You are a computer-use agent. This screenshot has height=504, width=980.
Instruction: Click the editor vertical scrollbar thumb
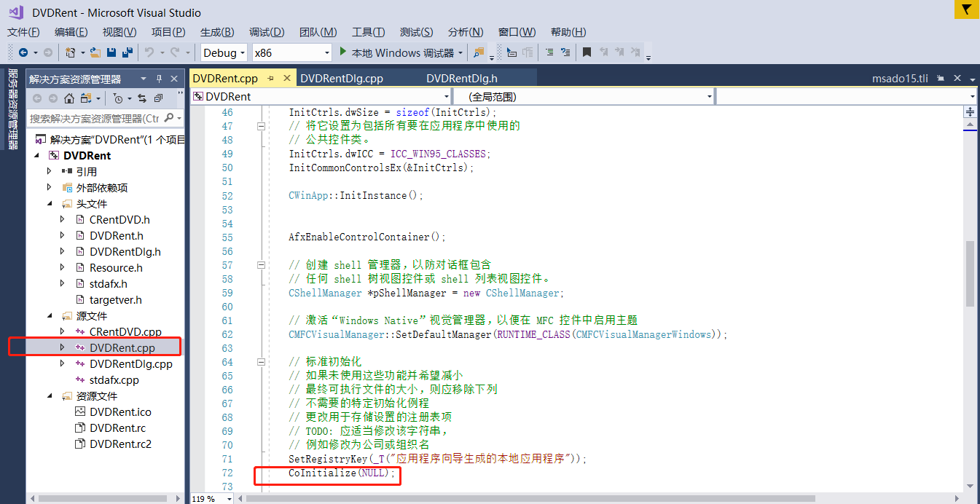(x=969, y=273)
